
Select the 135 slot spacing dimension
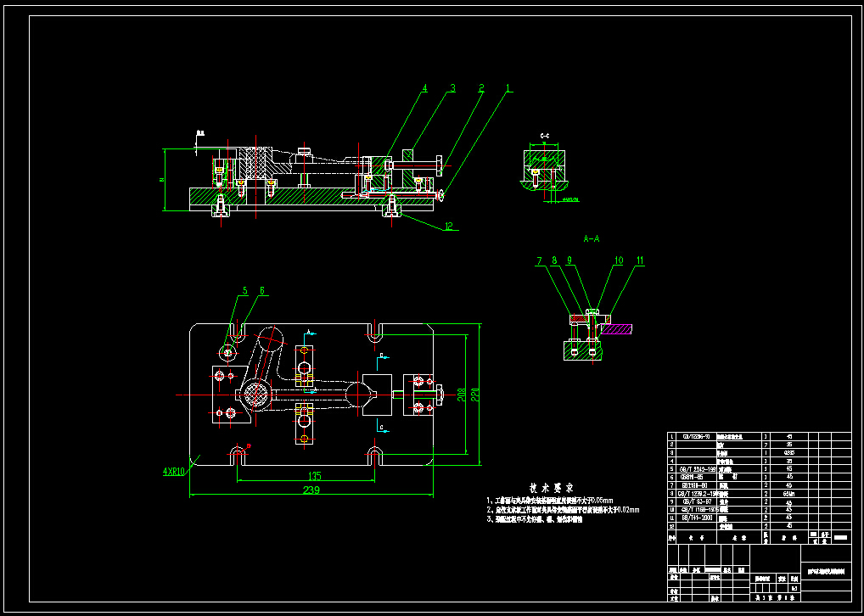click(x=315, y=475)
